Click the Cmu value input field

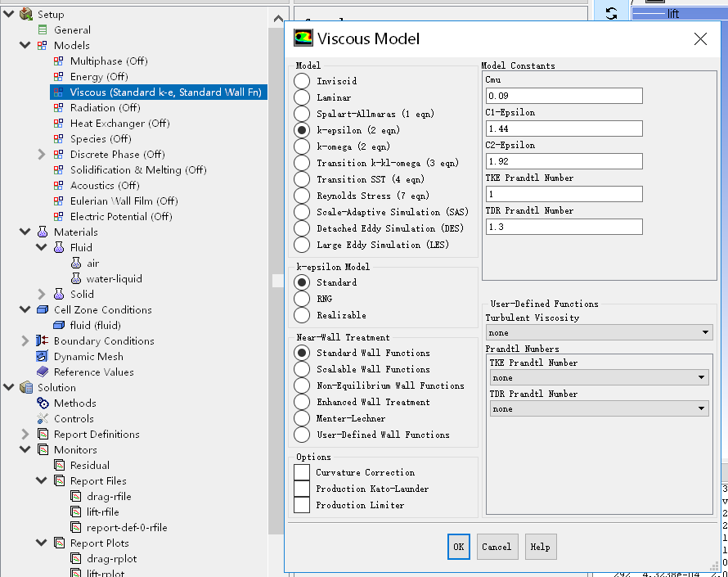(x=564, y=96)
